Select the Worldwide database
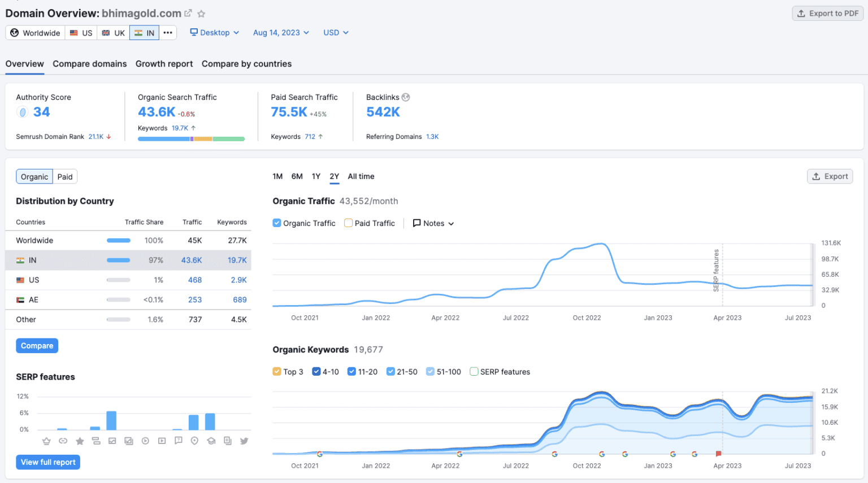This screenshot has height=483, width=868. pos(35,33)
